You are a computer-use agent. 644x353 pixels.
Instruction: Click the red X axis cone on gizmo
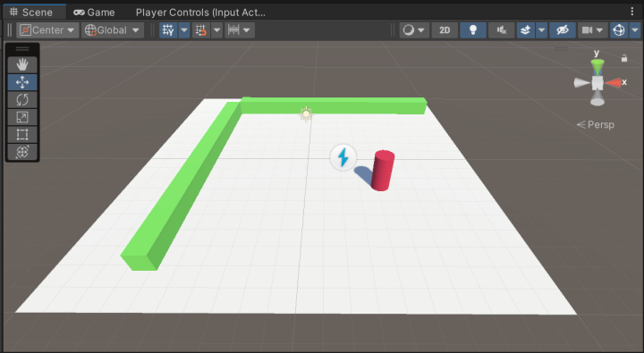click(614, 83)
